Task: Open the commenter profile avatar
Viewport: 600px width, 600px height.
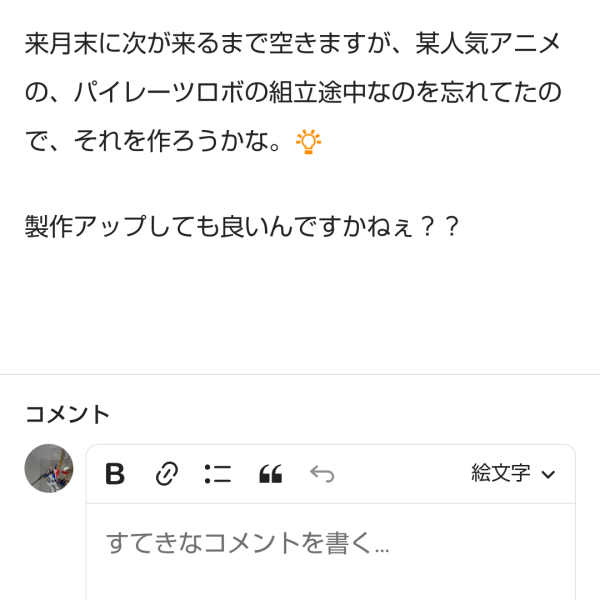Action: [49, 469]
